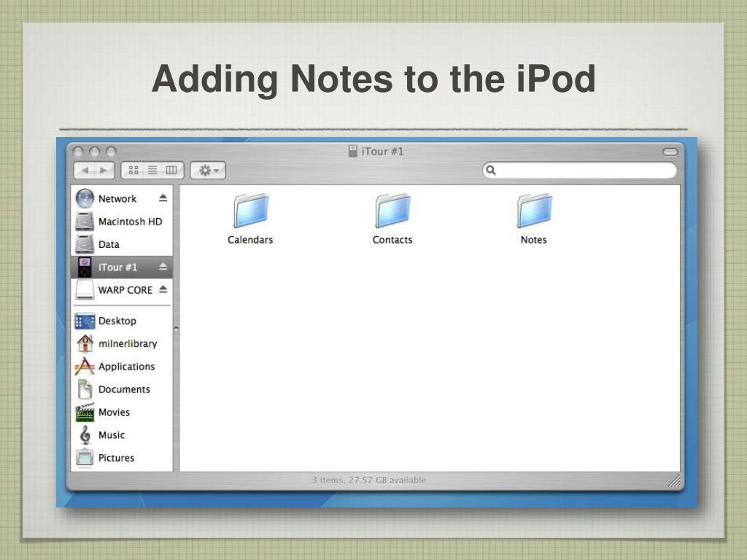
Task: Go forward with the right arrow button
Action: click(104, 170)
